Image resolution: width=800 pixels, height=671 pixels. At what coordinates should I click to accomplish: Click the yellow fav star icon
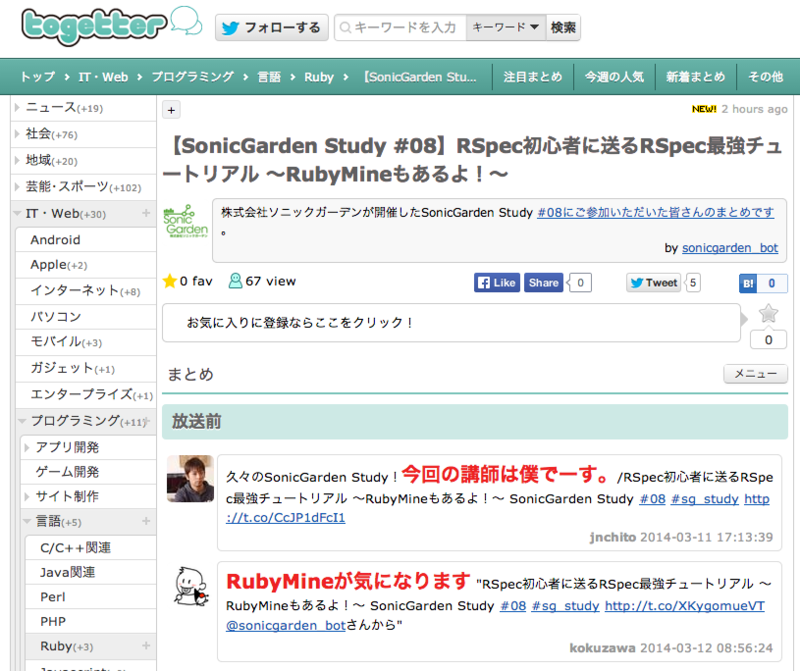(x=169, y=281)
